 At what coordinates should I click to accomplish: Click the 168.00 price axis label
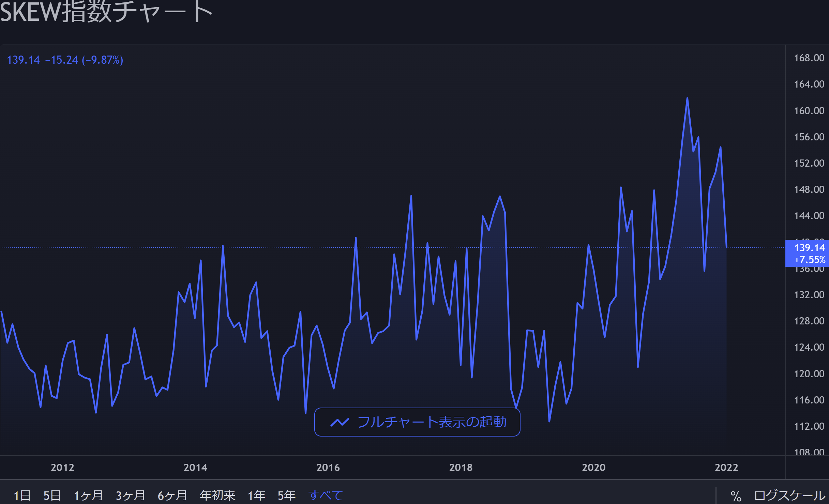pos(809,58)
